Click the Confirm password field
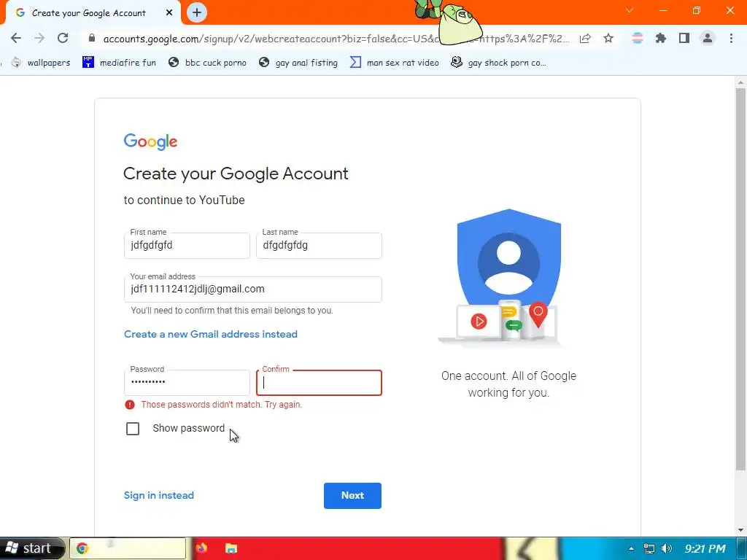The height and width of the screenshot is (560, 747). [x=319, y=383]
